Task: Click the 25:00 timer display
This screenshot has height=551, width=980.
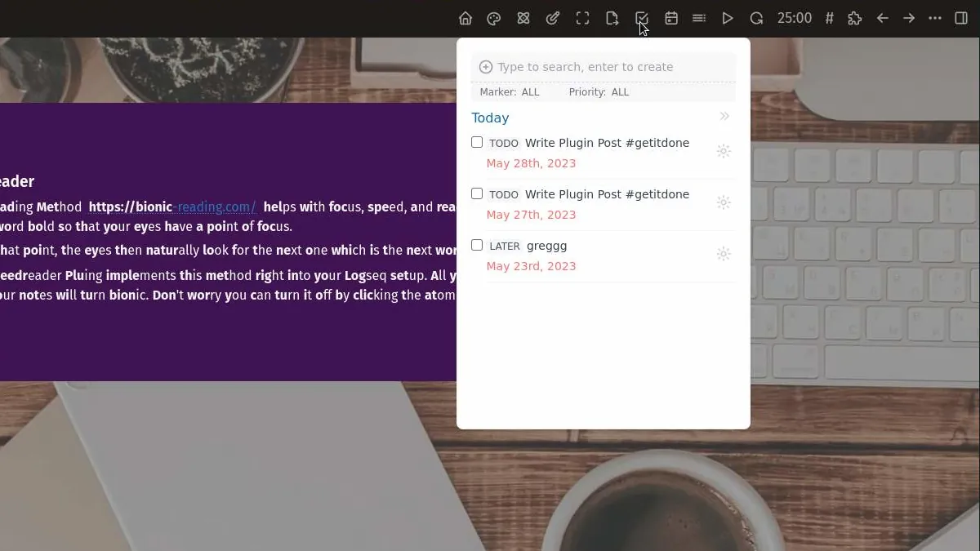Action: [x=795, y=18]
